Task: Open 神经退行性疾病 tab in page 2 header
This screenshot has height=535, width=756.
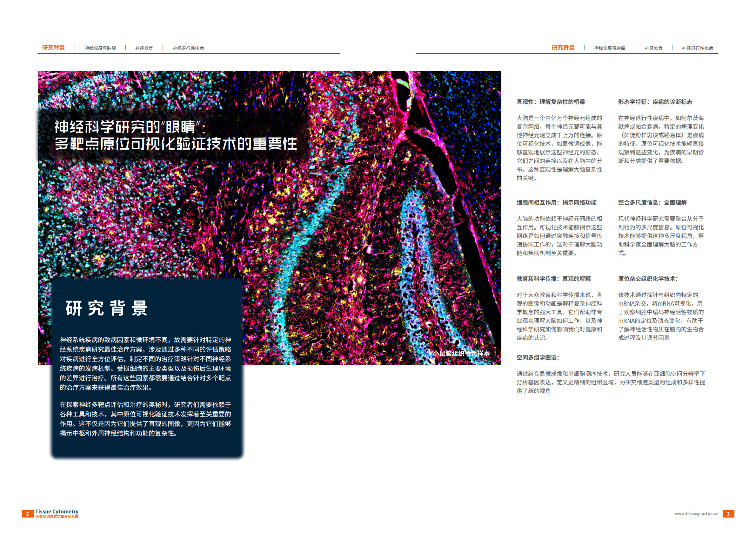Action: tap(188, 48)
